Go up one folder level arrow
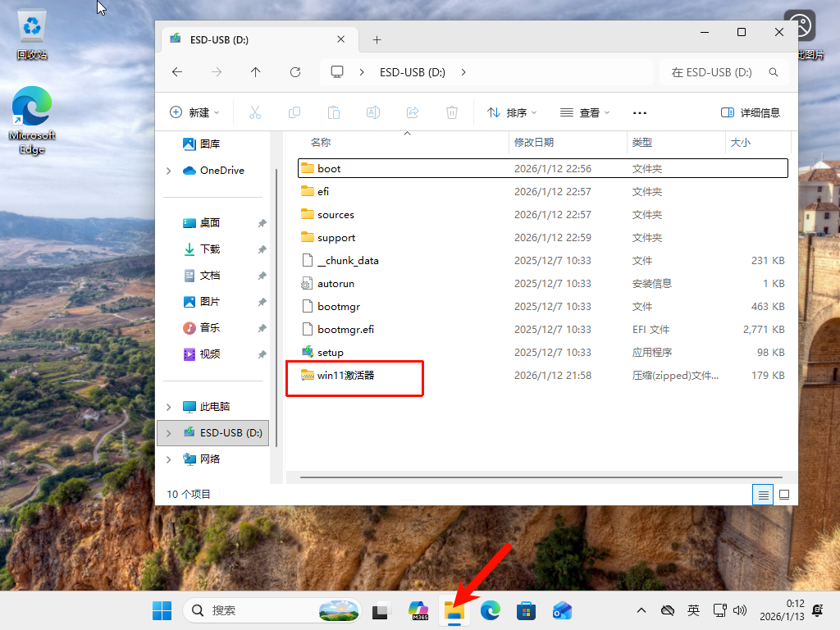This screenshot has height=630, width=840. [256, 72]
